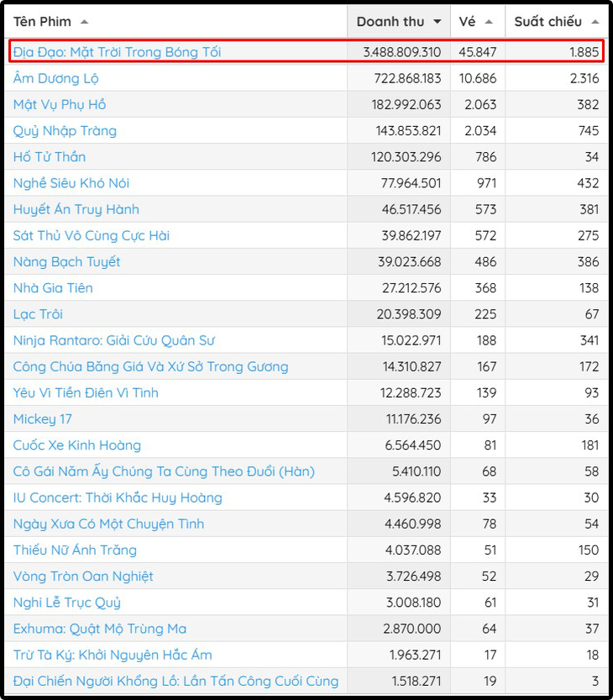Sort by Tên Phim column arrow

(84, 22)
